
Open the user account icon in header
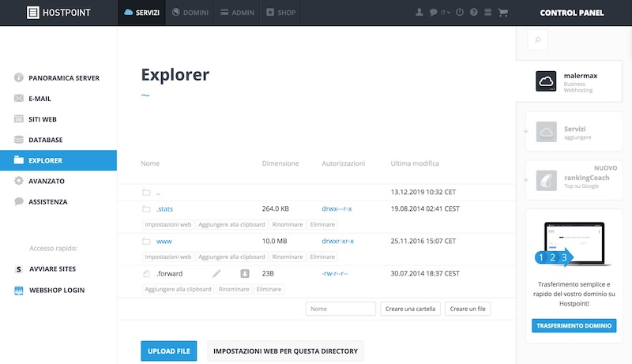419,12
